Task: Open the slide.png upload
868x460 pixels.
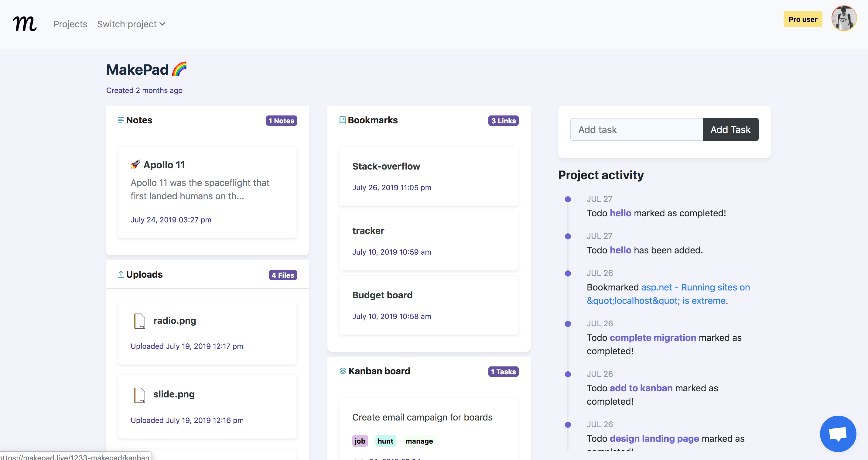Action: click(x=207, y=407)
